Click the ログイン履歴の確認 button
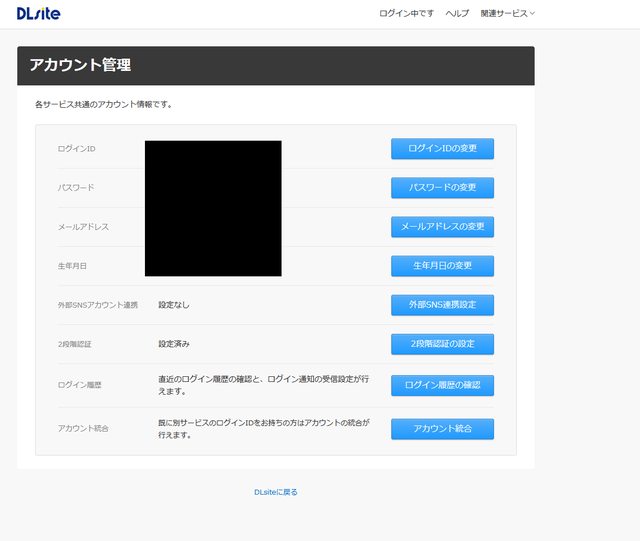 pyautogui.click(x=442, y=385)
